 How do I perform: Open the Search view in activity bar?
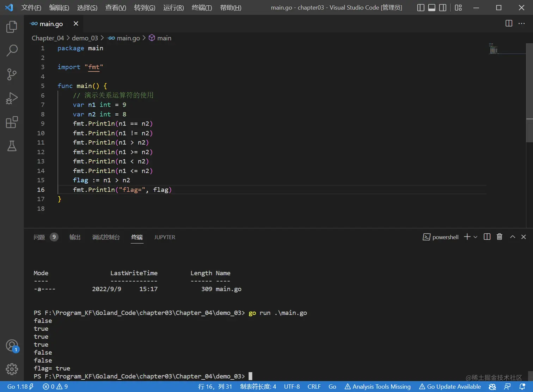pyautogui.click(x=12, y=50)
